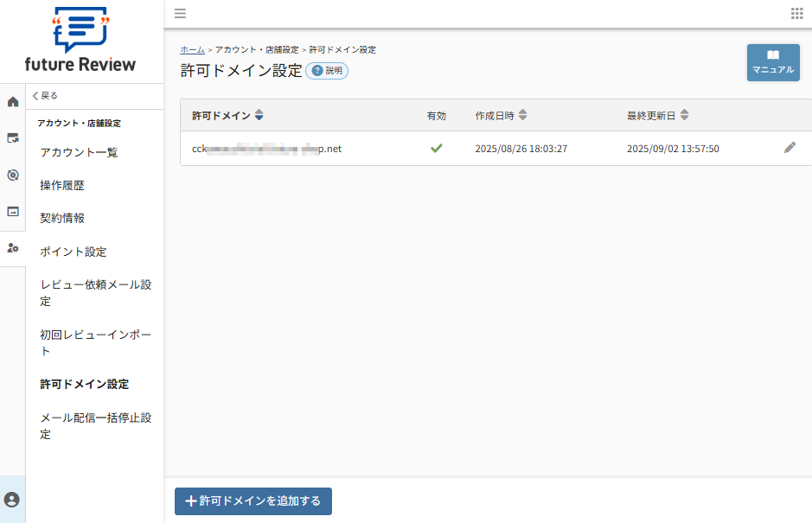Select the card-shaped panel icon in the sidebar
Screen dimensions: 812x523
(12, 209)
